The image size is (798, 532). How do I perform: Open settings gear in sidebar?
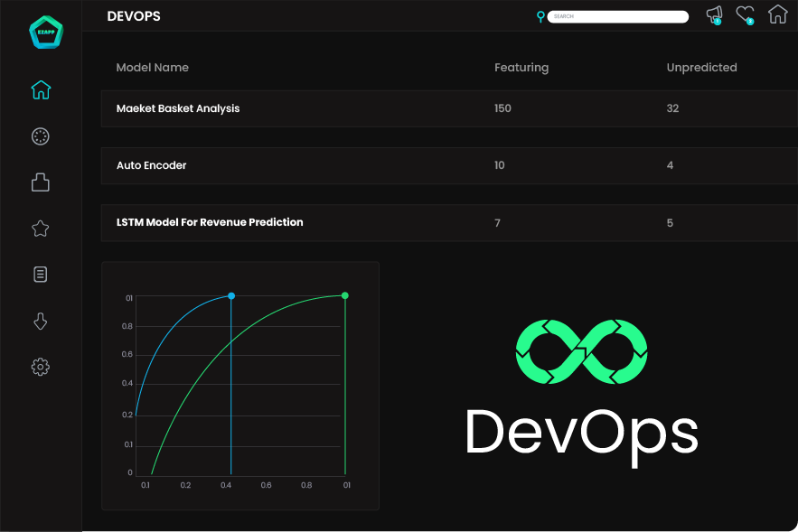tap(40, 367)
